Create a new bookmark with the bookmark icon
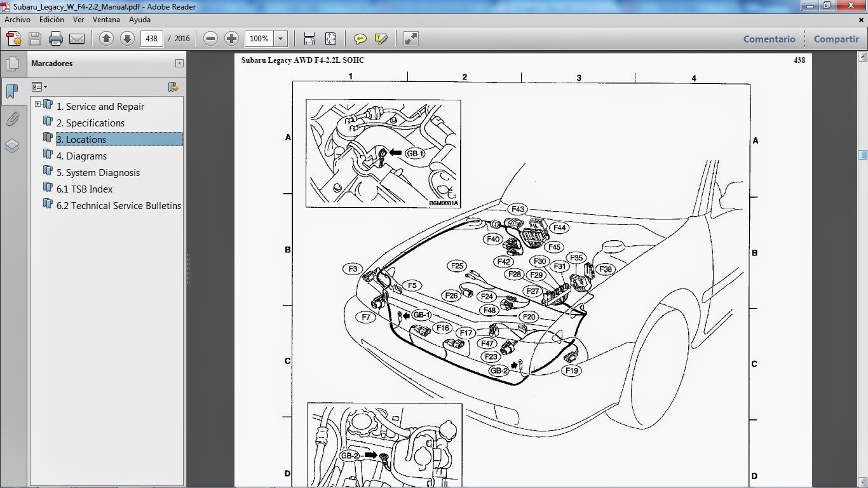 pos(173,86)
